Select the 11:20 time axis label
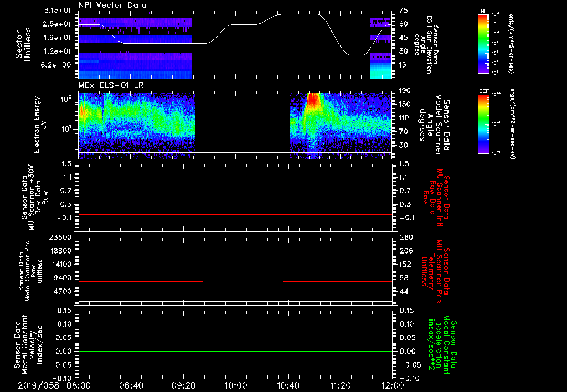567x392 pixels. point(341,385)
